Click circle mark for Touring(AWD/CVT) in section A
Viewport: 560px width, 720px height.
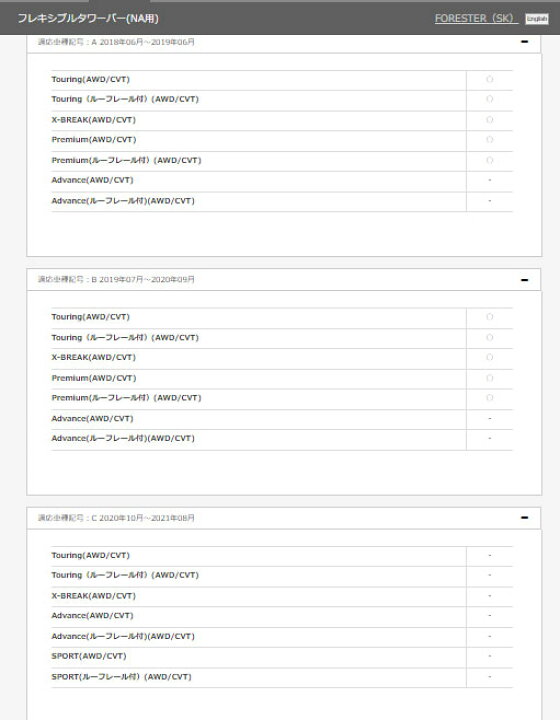click(489, 79)
